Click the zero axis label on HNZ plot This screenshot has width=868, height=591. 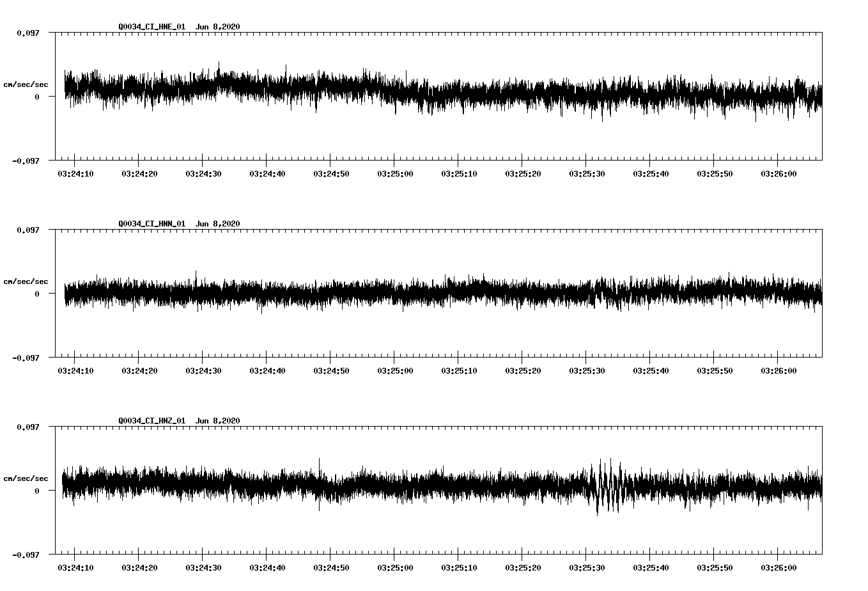(x=37, y=491)
